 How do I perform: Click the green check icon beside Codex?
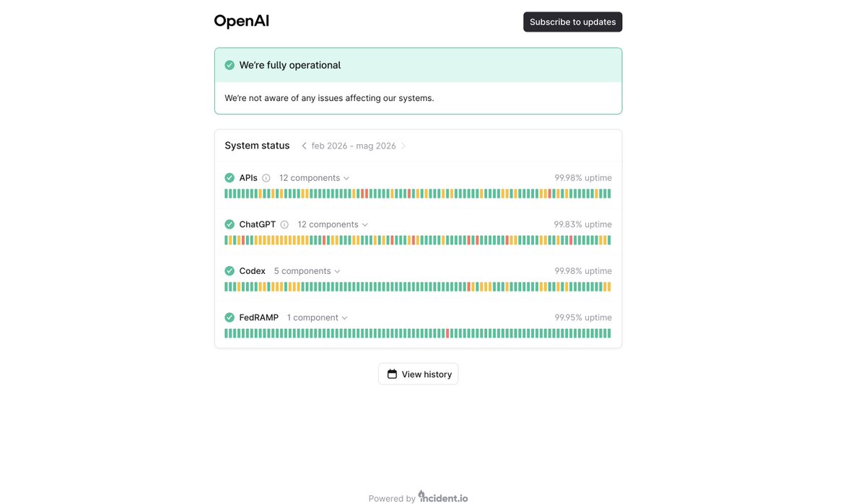pos(229,271)
